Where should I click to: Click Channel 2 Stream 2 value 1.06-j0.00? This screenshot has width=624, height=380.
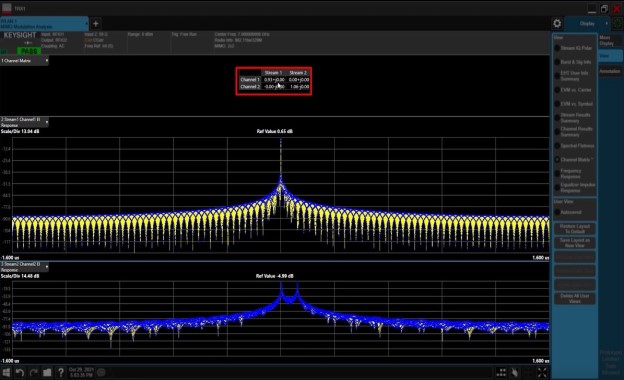[299, 86]
